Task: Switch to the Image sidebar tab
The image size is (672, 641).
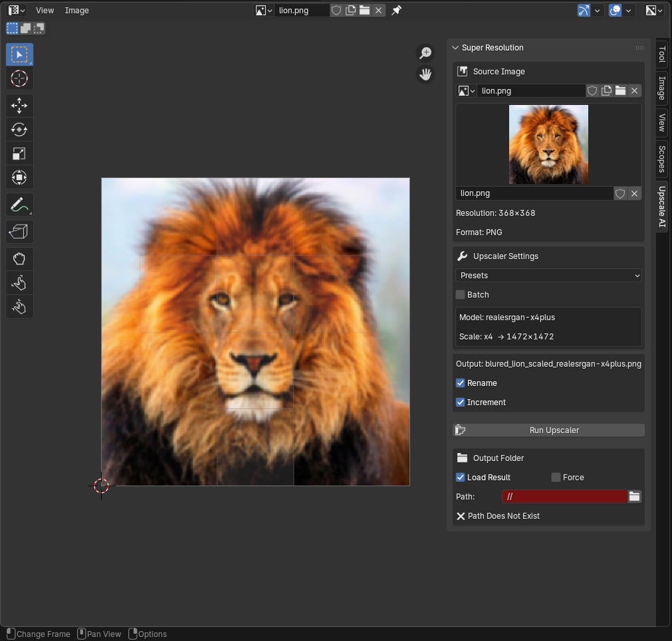Action: click(662, 88)
